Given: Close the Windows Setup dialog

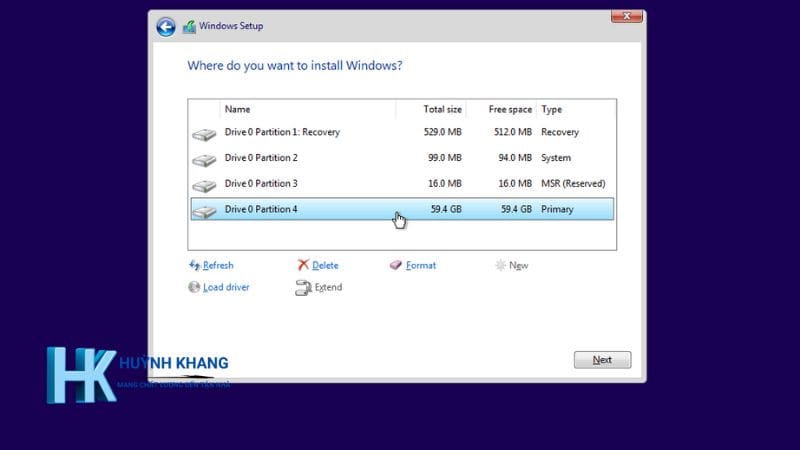Looking at the screenshot, I should pyautogui.click(x=627, y=16).
